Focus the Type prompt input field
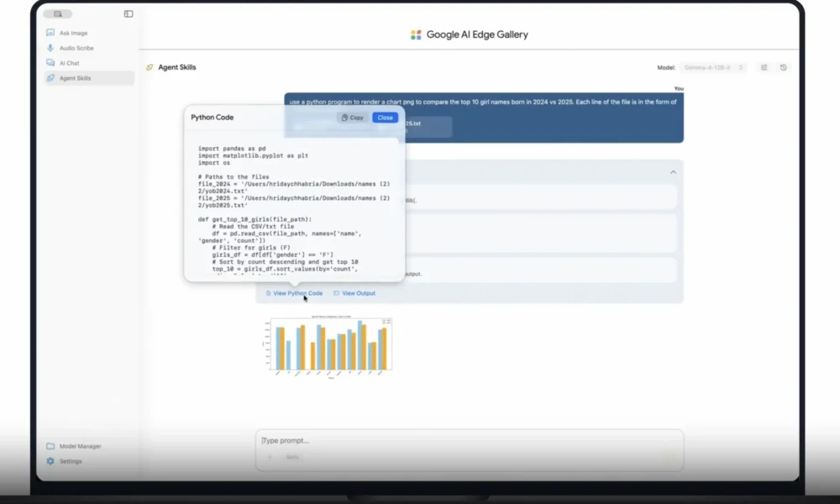 click(x=470, y=440)
